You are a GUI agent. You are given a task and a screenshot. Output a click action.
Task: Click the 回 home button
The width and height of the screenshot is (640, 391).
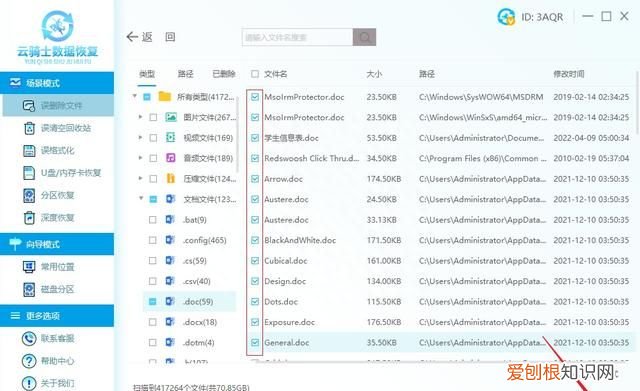(170, 37)
